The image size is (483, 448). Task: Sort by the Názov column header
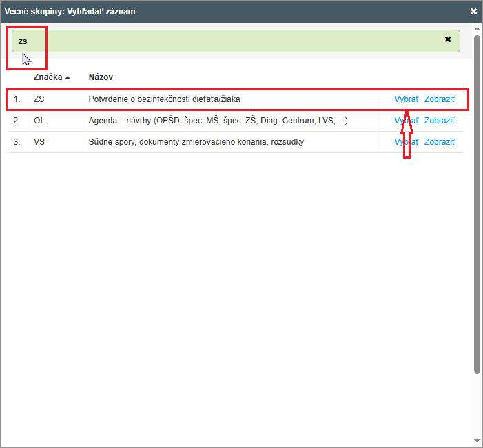pos(101,77)
